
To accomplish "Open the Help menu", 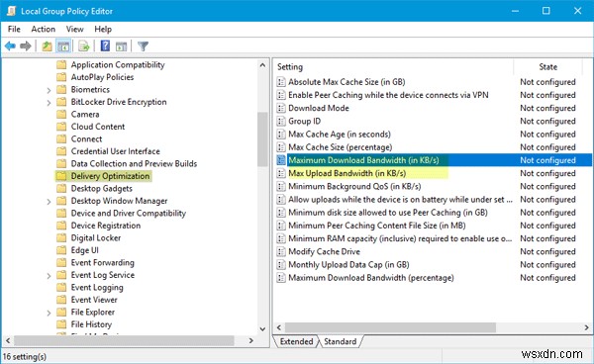I will pos(103,29).
